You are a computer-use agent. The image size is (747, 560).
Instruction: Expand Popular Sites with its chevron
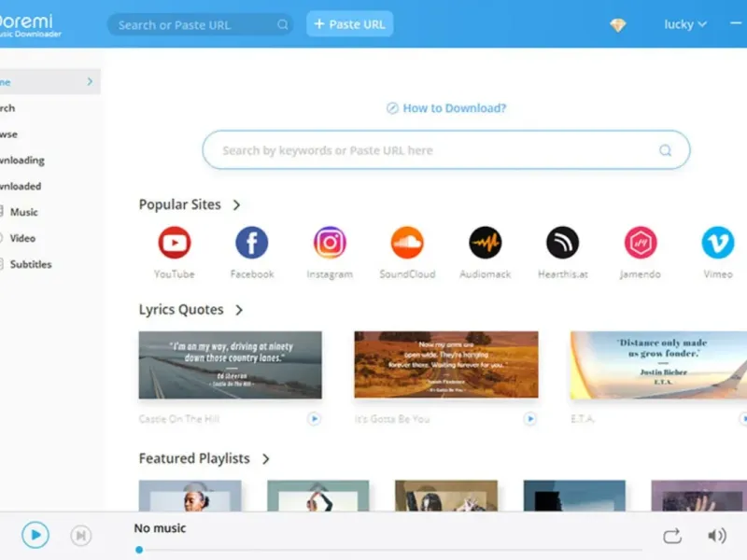[237, 204]
